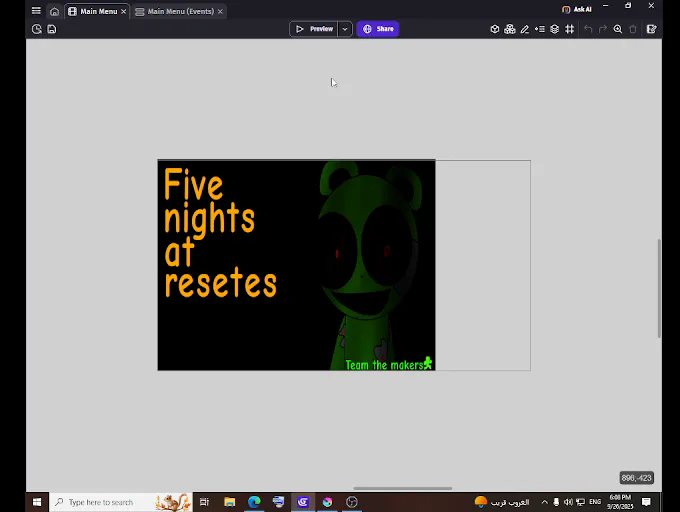Open Ask AI assistant
The height and width of the screenshot is (512, 680).
click(576, 9)
